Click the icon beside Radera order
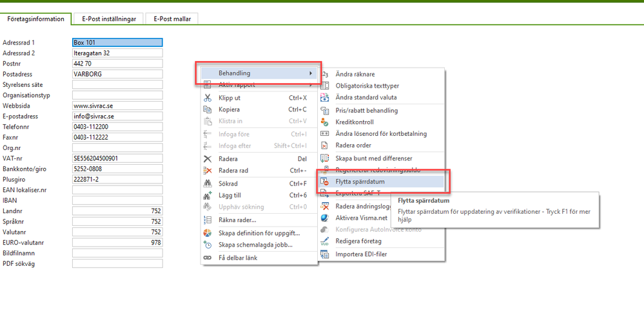The width and height of the screenshot is (644, 329). [x=325, y=146]
